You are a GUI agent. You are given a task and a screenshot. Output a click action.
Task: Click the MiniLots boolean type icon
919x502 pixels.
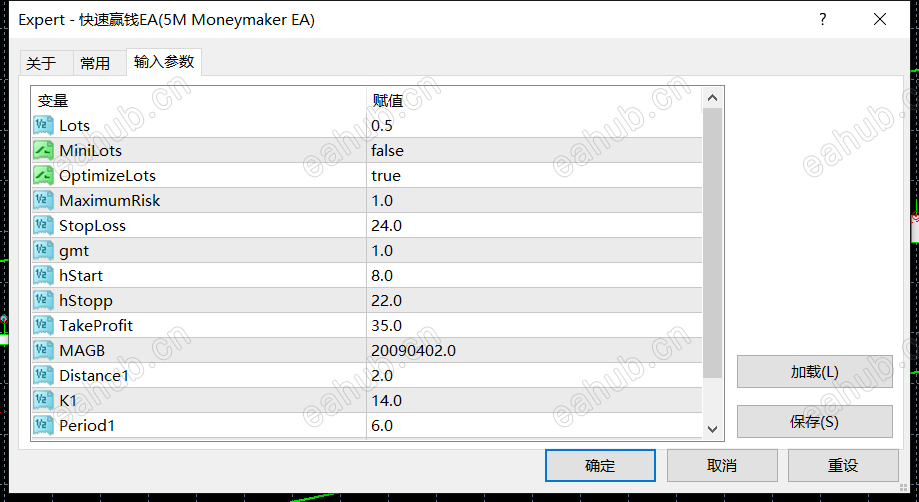point(43,151)
